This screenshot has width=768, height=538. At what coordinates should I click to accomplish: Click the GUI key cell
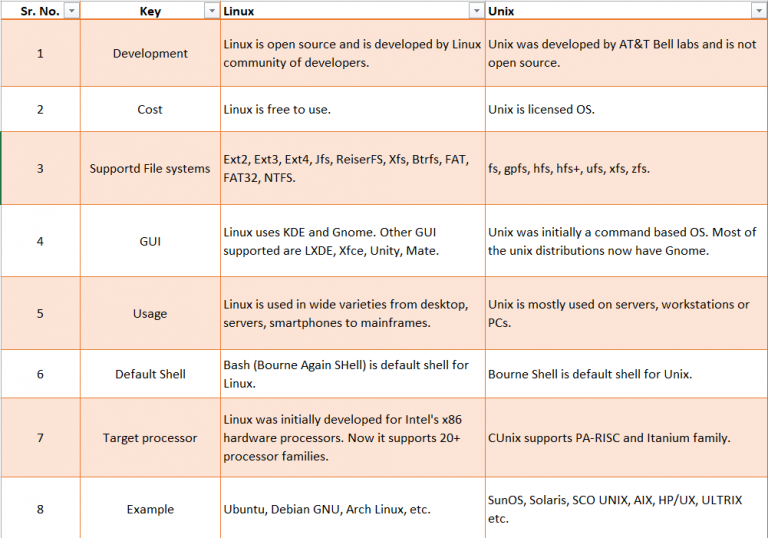click(150, 242)
